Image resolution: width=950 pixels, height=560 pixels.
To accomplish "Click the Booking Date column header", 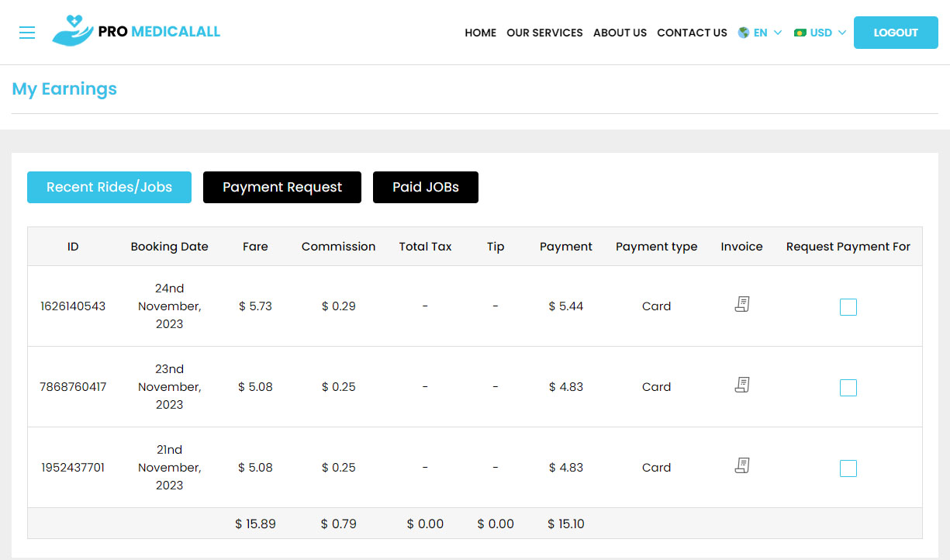I will click(x=169, y=247).
